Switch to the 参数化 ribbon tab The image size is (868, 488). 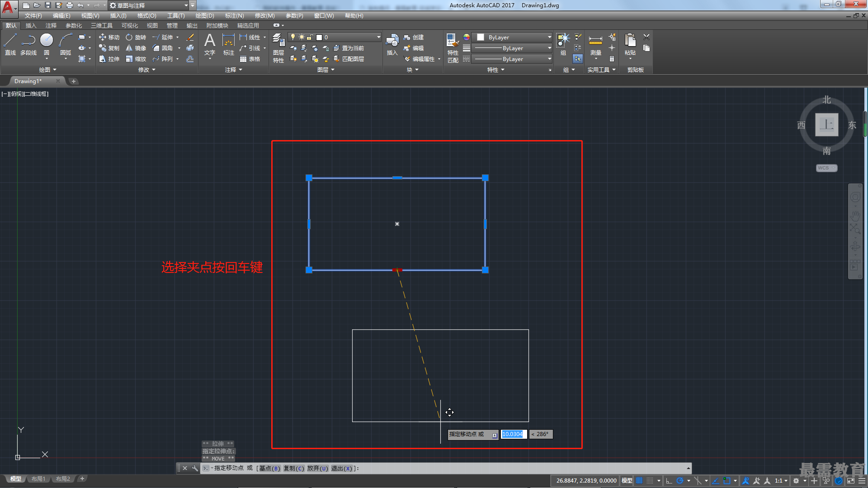pos(74,26)
